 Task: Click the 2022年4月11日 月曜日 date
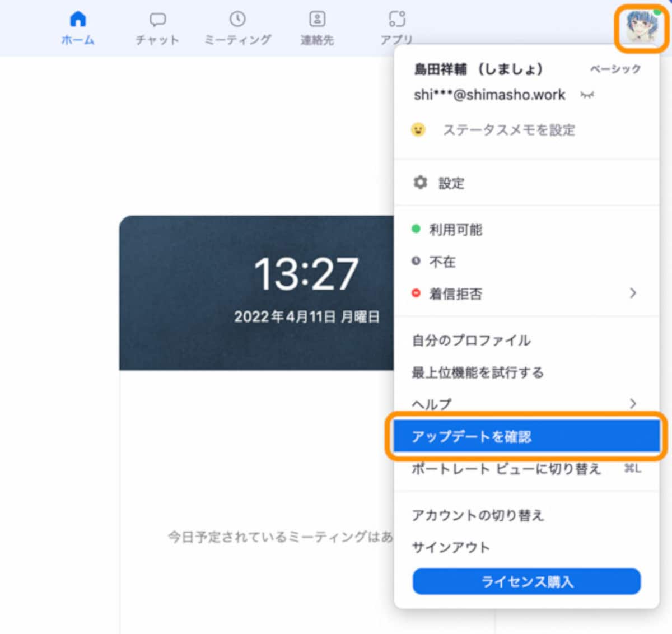(307, 316)
